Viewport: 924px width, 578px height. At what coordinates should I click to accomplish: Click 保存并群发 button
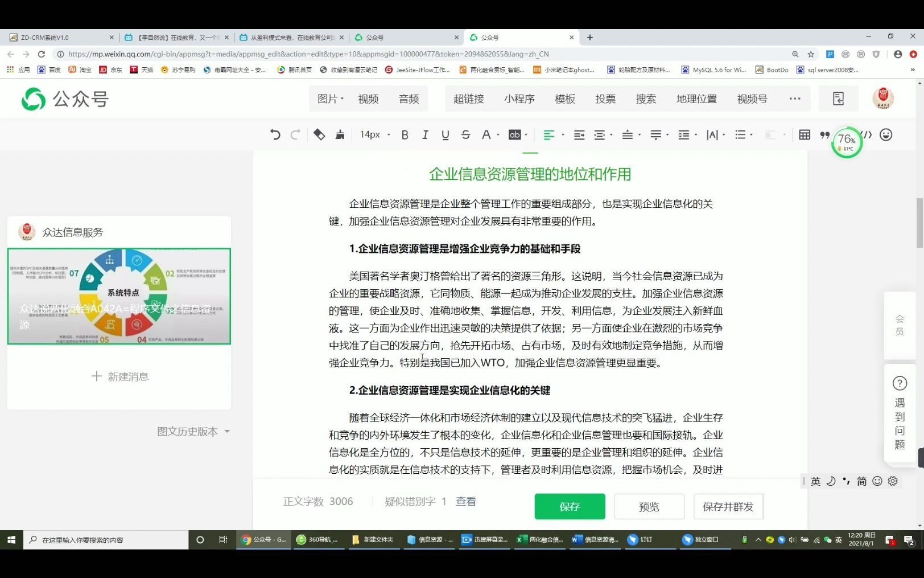pos(728,506)
